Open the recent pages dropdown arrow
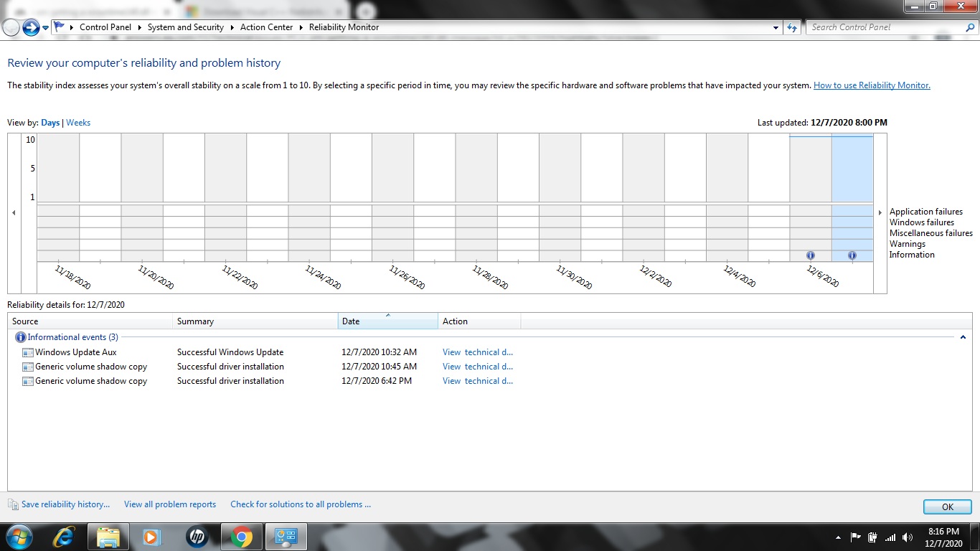Viewport: 980px width, 551px height. point(45,28)
